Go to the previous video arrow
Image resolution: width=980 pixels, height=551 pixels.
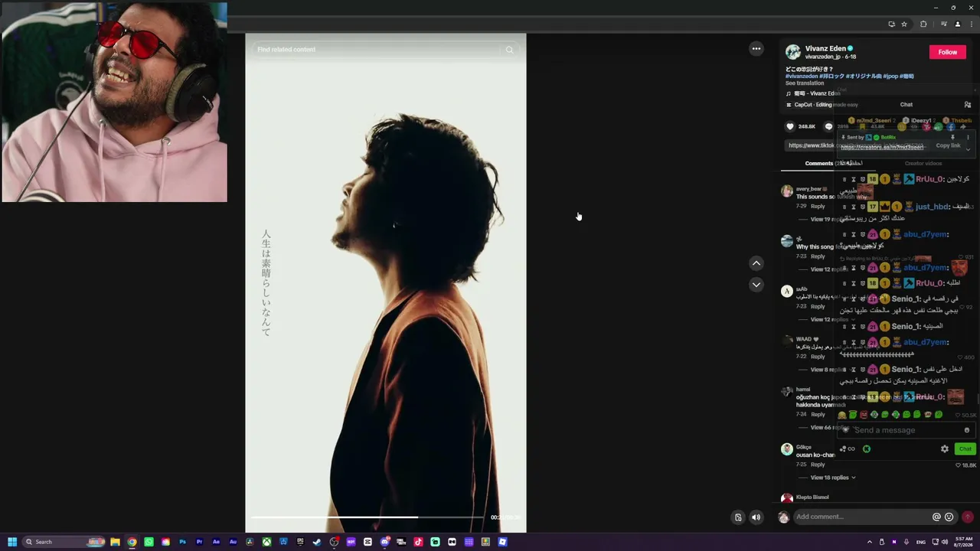[x=756, y=263]
